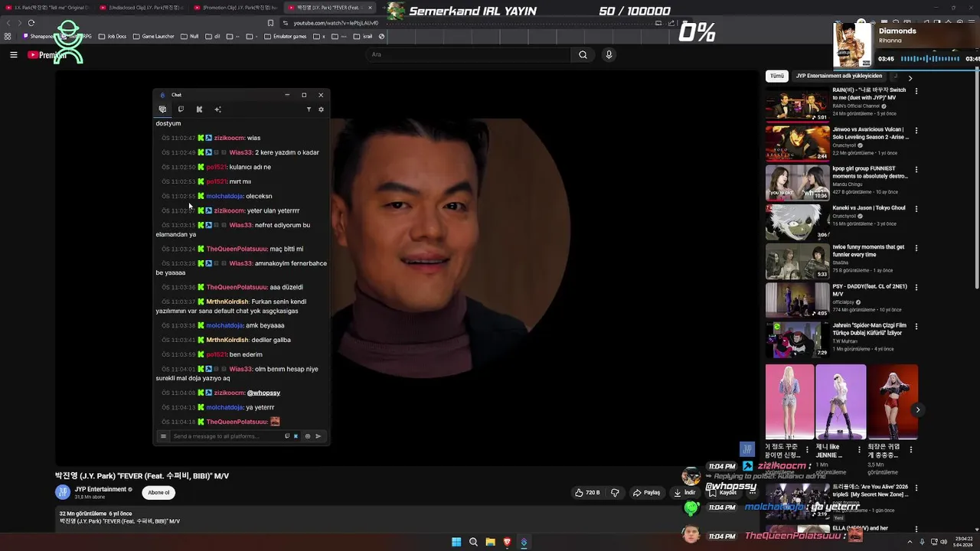The width and height of the screenshot is (980, 551).
Task: Click the browser address bar URL
Action: (x=336, y=23)
